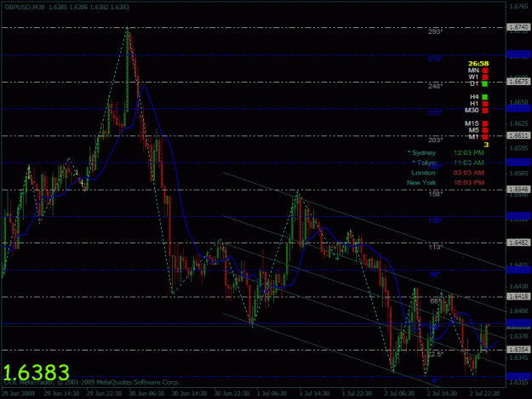Click the 293° angle level label

point(435,31)
